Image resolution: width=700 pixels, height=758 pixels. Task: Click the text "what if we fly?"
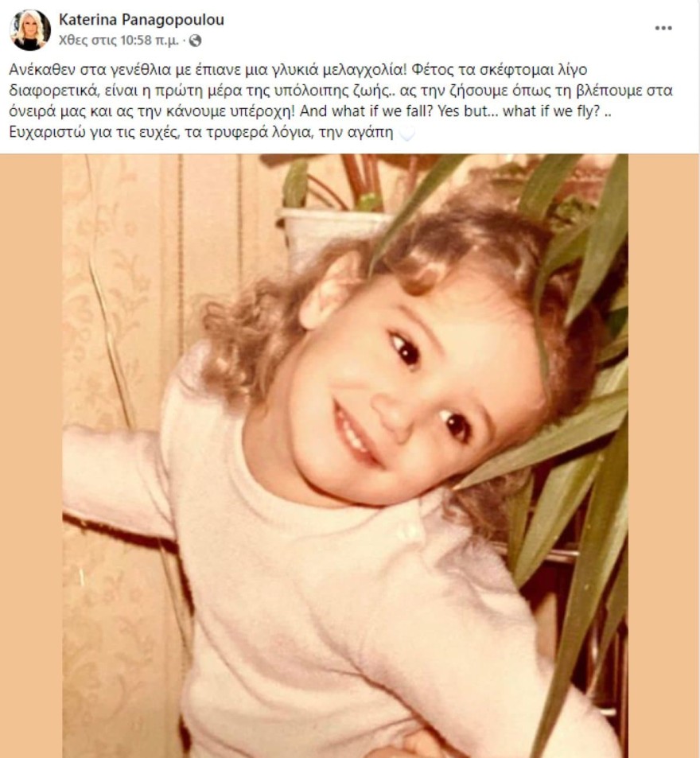551,111
